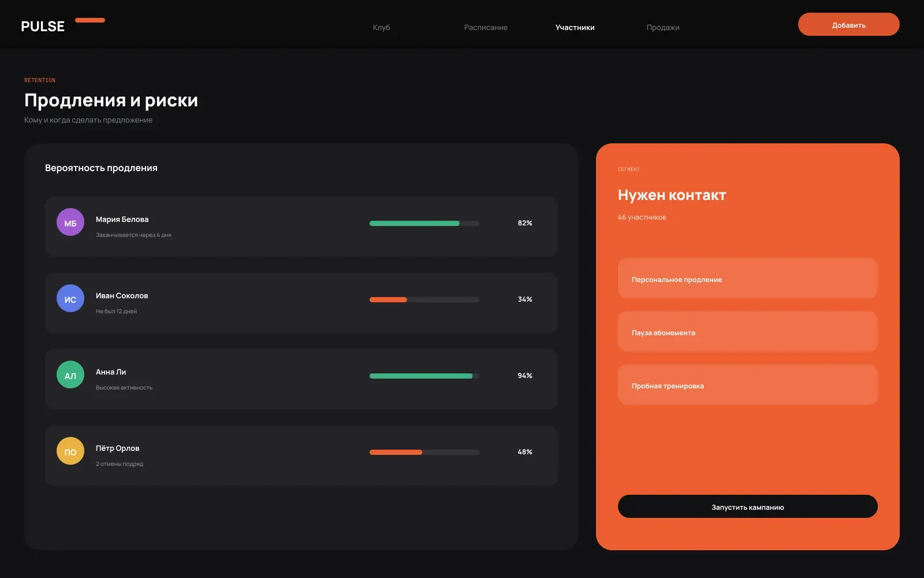Screen dimensions: 924x578
Task: Select the Участники nav tab
Action: point(575,27)
